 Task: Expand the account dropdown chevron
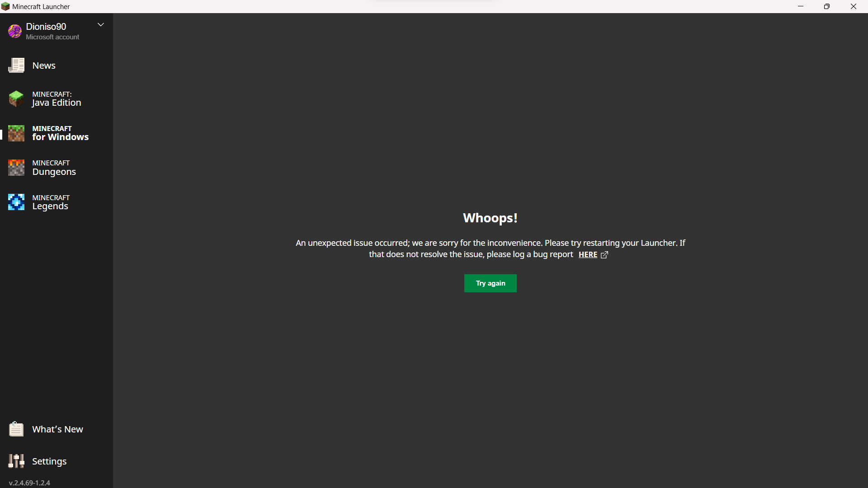pyautogui.click(x=101, y=25)
